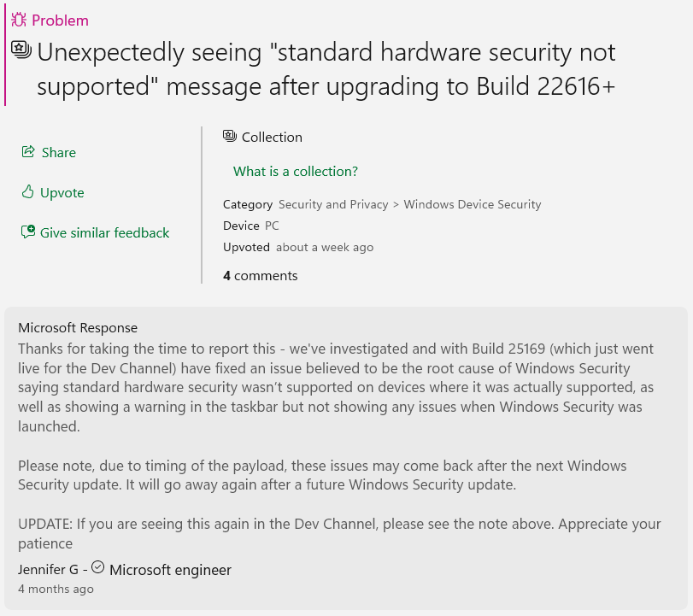Click the "4 months ago" timestamp
Image resolution: width=693 pixels, height=616 pixels.
click(x=56, y=589)
